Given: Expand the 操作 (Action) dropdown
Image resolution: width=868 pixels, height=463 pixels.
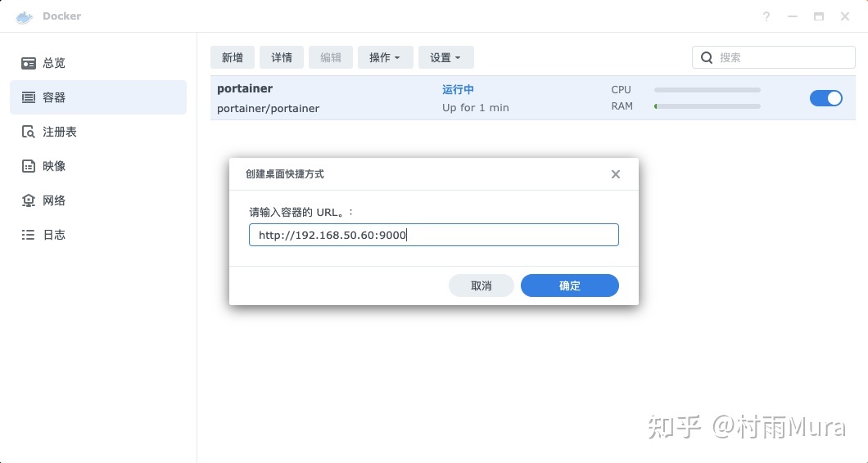Looking at the screenshot, I should (385, 57).
